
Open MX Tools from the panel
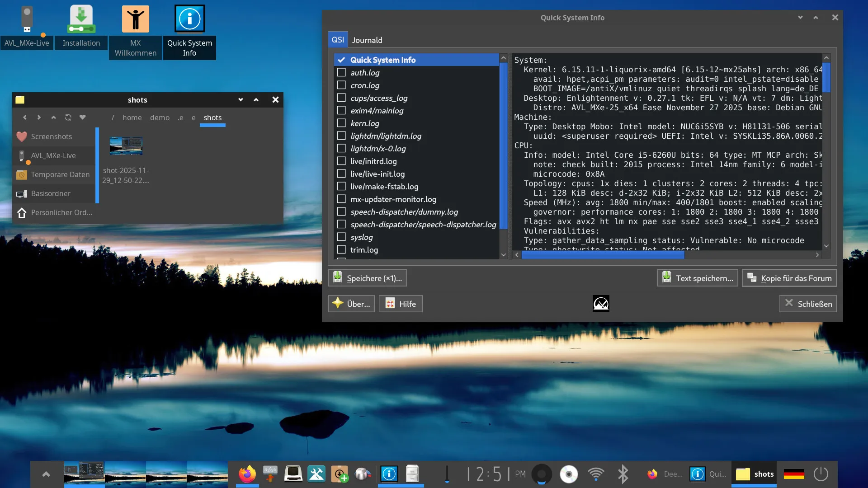tap(316, 474)
